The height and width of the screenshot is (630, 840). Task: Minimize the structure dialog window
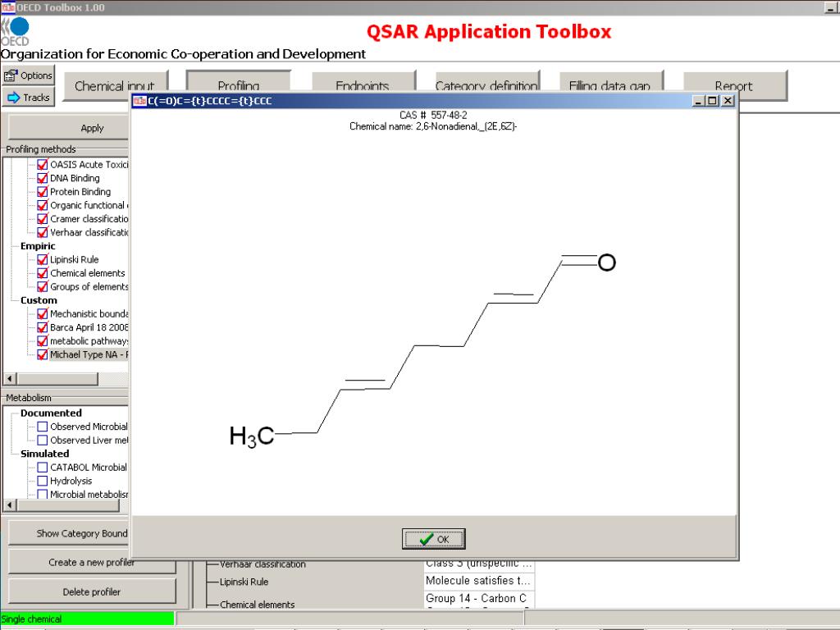(x=699, y=101)
